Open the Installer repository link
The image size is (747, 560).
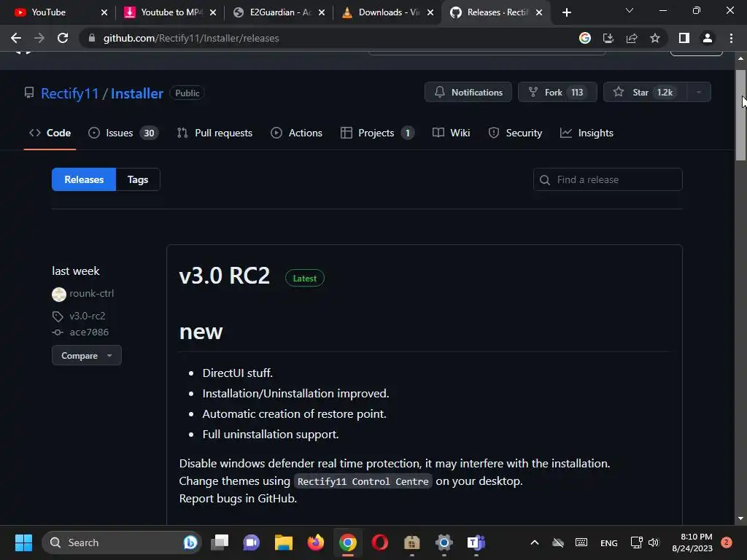(x=136, y=93)
